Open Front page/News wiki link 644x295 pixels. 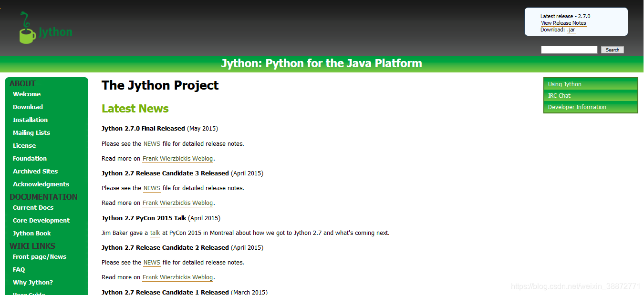pyautogui.click(x=40, y=257)
